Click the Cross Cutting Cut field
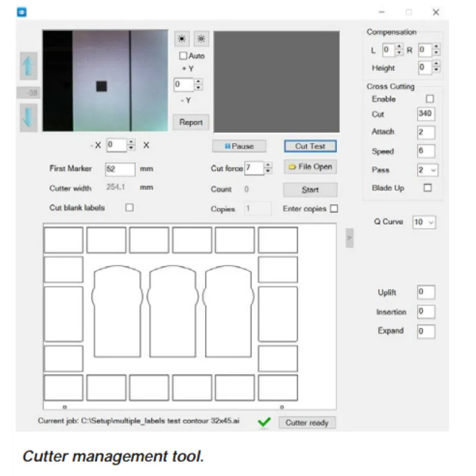476x476 pixels. pos(426,114)
